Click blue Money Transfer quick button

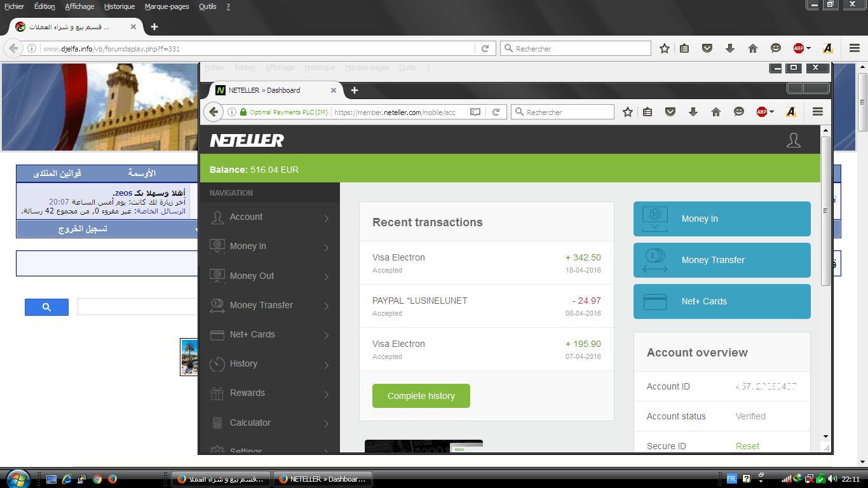722,260
